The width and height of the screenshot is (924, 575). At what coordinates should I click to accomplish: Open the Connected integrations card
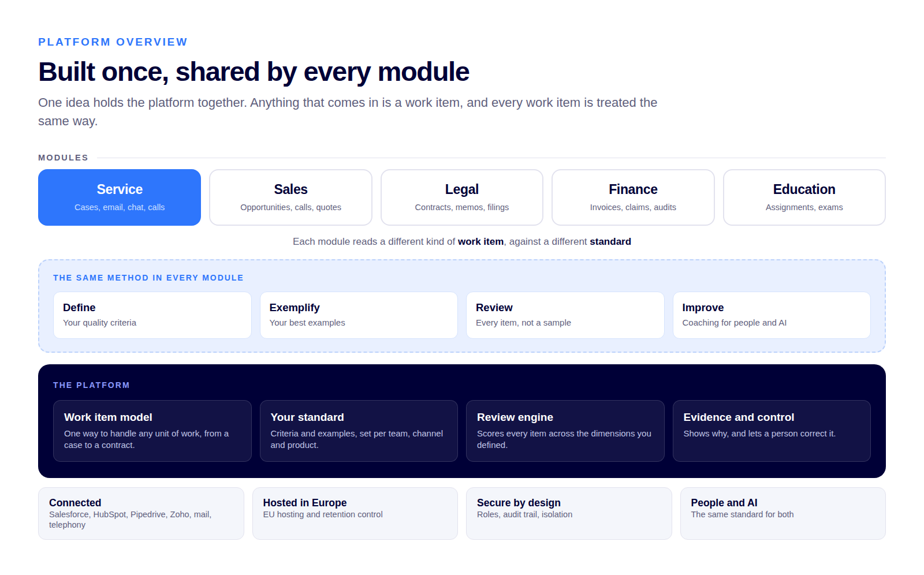141,513
